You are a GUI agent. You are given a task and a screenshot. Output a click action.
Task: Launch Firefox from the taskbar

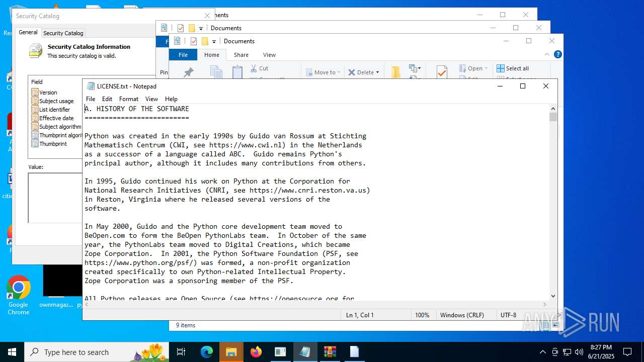click(x=256, y=352)
